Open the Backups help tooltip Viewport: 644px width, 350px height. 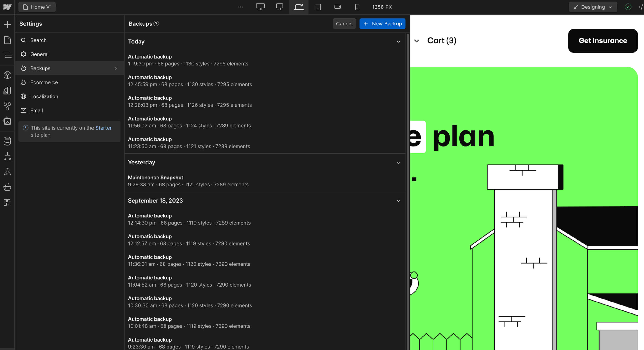tap(156, 24)
